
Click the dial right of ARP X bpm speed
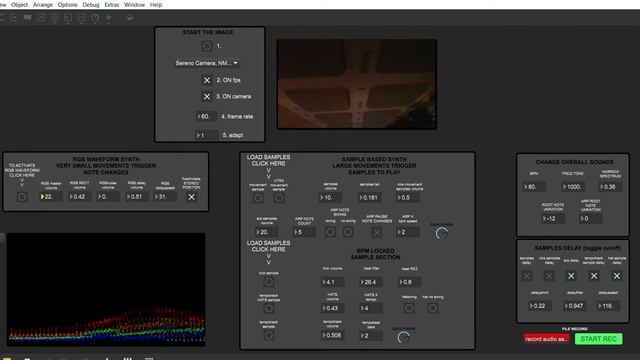click(442, 233)
